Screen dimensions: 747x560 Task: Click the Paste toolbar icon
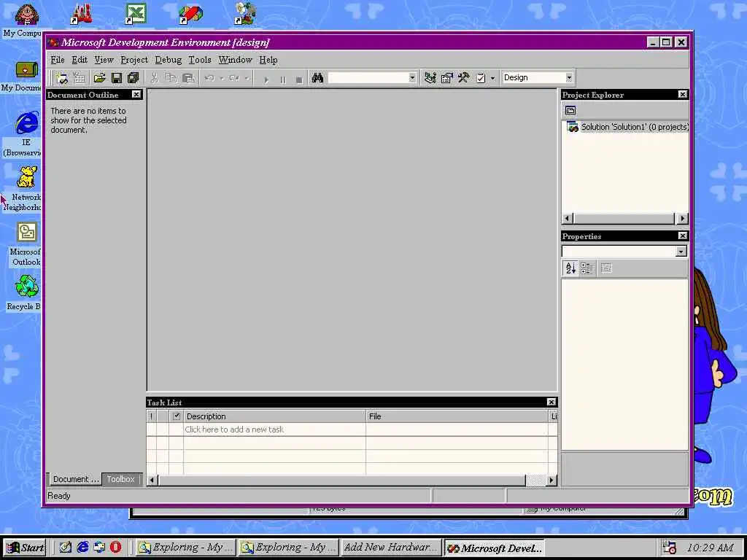(188, 78)
